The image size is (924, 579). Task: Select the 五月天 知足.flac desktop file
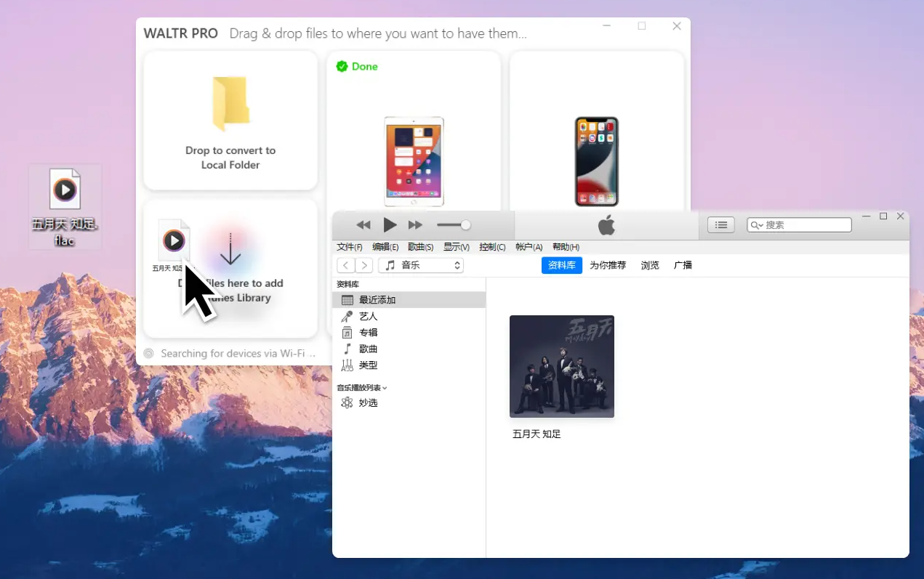point(65,207)
